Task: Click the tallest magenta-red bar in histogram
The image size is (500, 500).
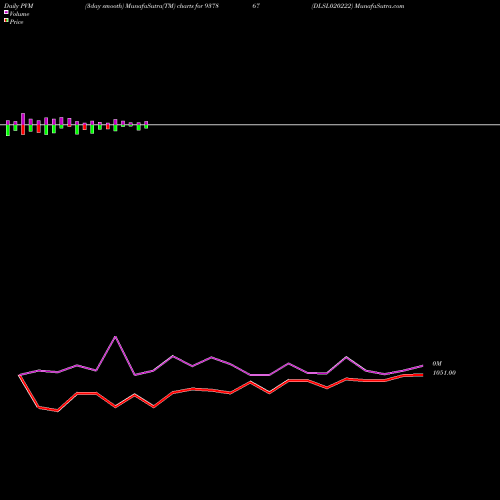Action: coord(23,124)
